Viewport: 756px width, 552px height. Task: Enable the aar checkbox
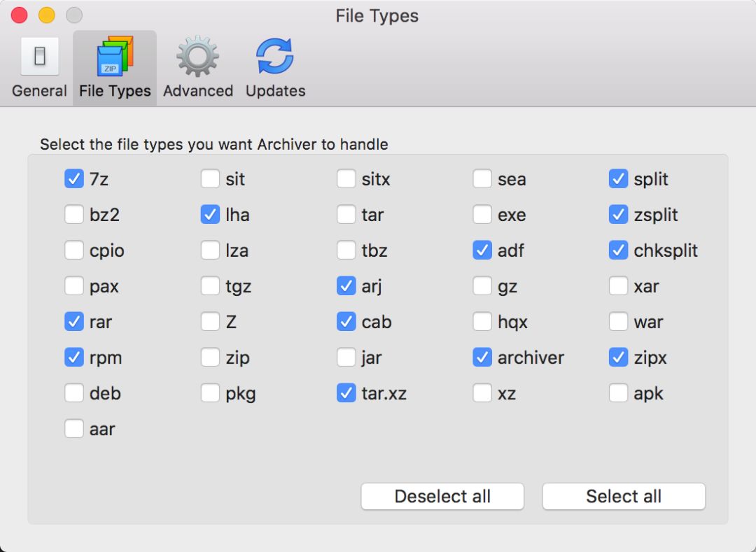point(73,429)
